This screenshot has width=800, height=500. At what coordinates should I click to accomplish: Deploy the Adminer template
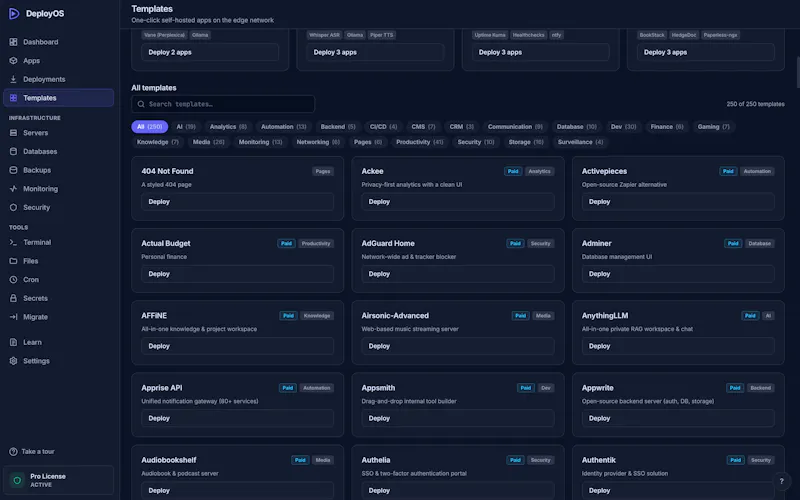(678, 274)
